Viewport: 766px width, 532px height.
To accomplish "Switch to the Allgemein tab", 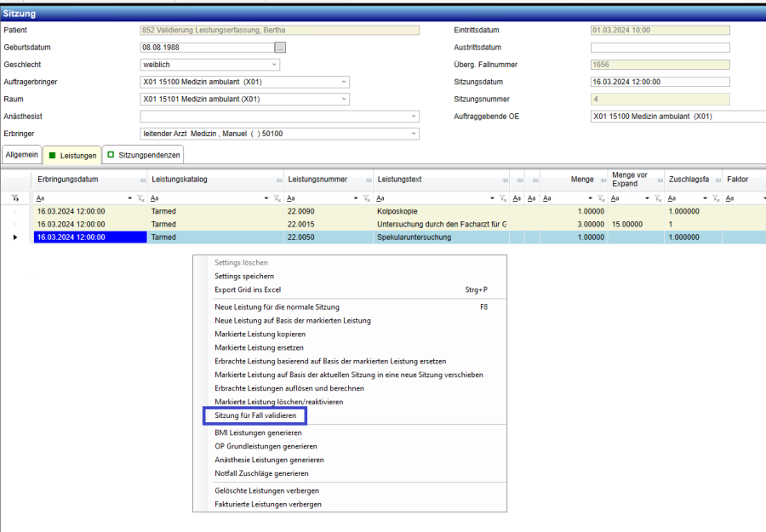I will click(21, 155).
